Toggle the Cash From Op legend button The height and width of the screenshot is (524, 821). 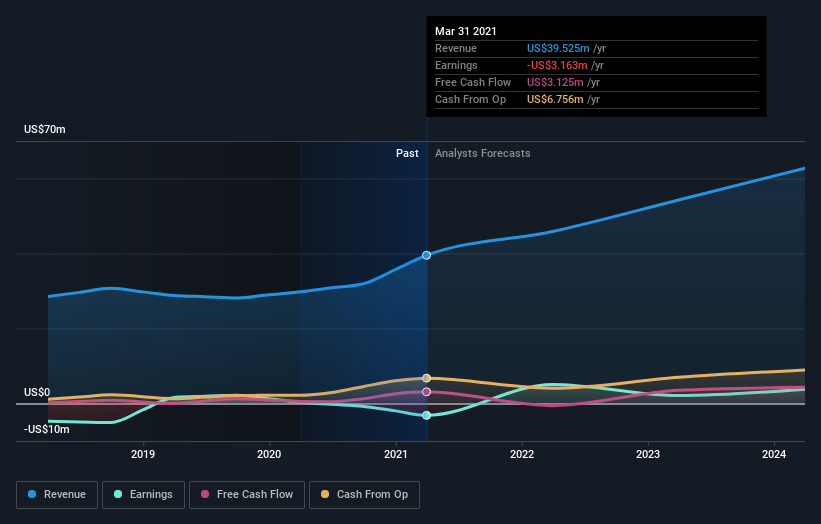[x=364, y=495]
